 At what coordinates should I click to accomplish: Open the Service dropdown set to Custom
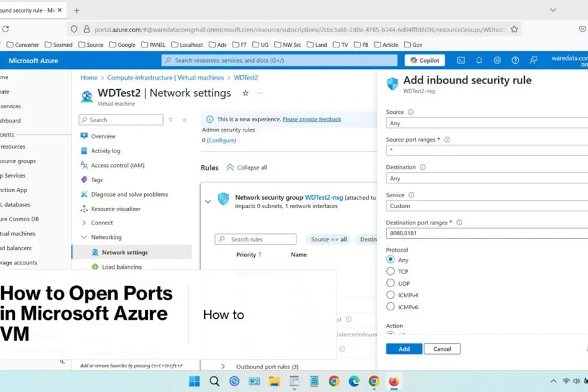[487, 206]
